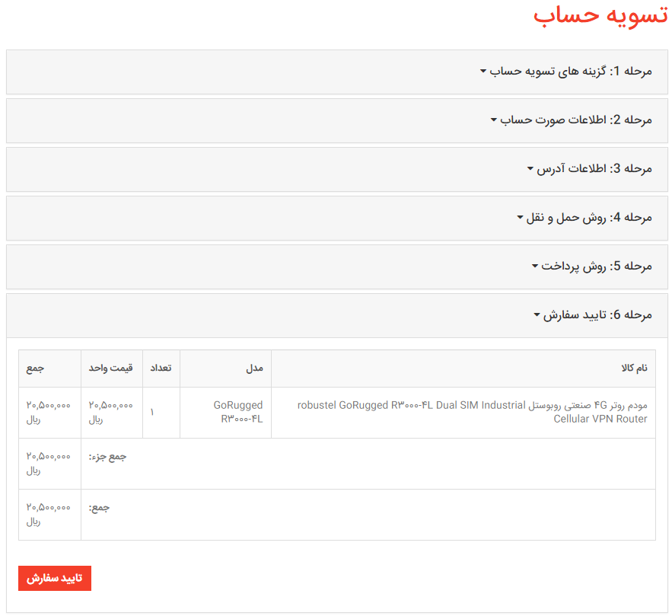This screenshot has height=616, width=672.
Task: Click the robustel GoRugged router product name
Action: pos(472,412)
